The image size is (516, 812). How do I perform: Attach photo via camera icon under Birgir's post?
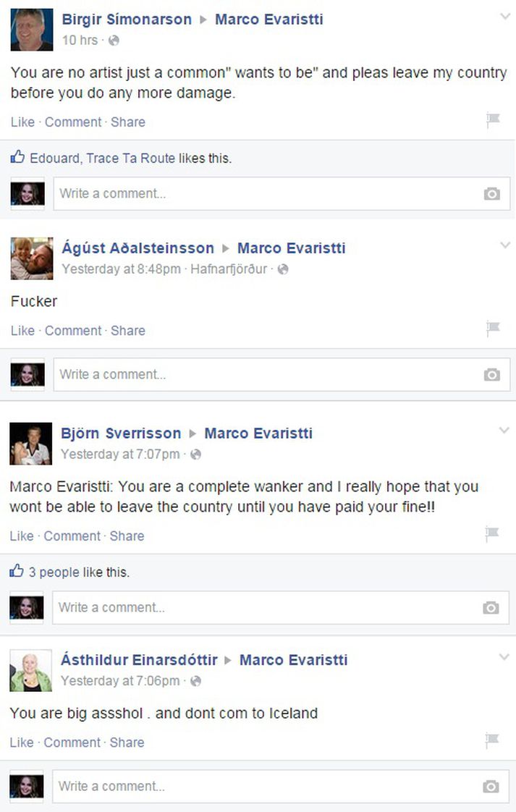click(491, 194)
